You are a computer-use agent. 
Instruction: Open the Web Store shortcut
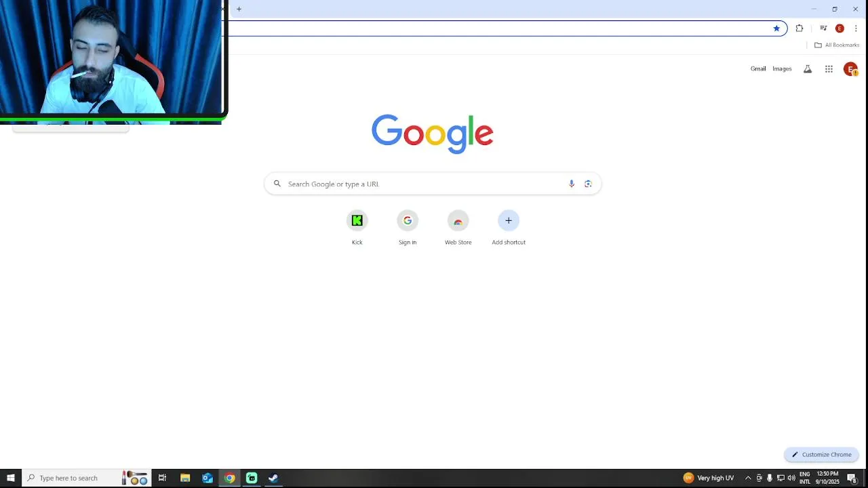click(458, 228)
